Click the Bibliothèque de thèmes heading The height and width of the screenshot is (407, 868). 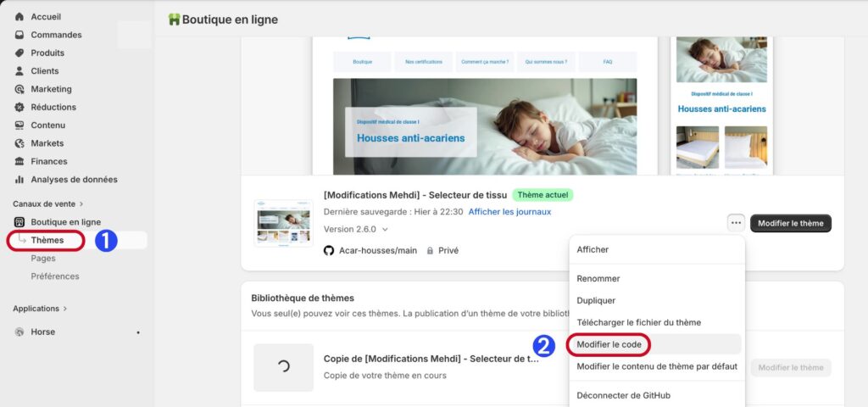pos(303,298)
